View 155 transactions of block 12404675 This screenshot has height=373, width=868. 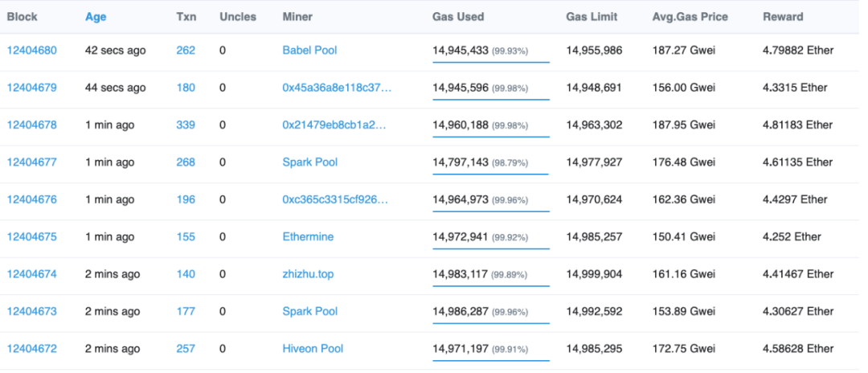(186, 237)
